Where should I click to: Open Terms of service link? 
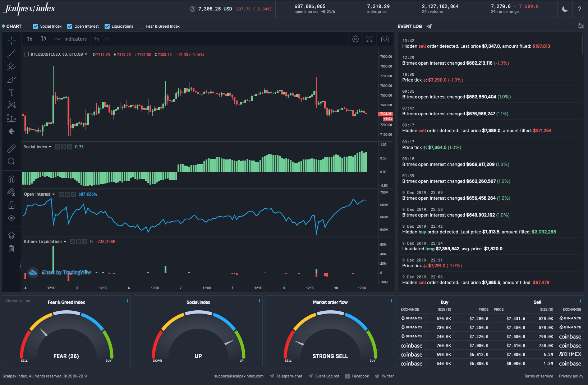[538, 376]
